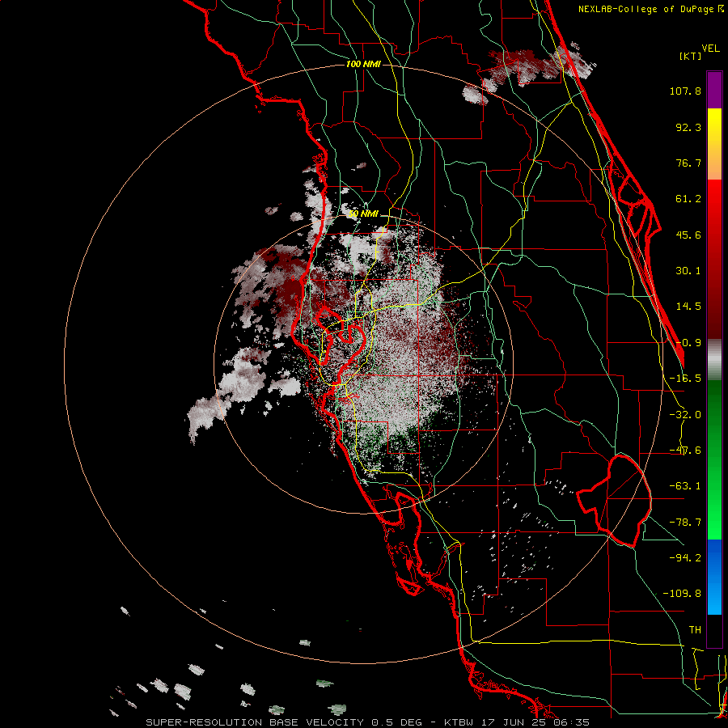This screenshot has height=728, width=728.
Task: Pick the gray near-zero segment of the velocity scale
Action: pos(714,360)
